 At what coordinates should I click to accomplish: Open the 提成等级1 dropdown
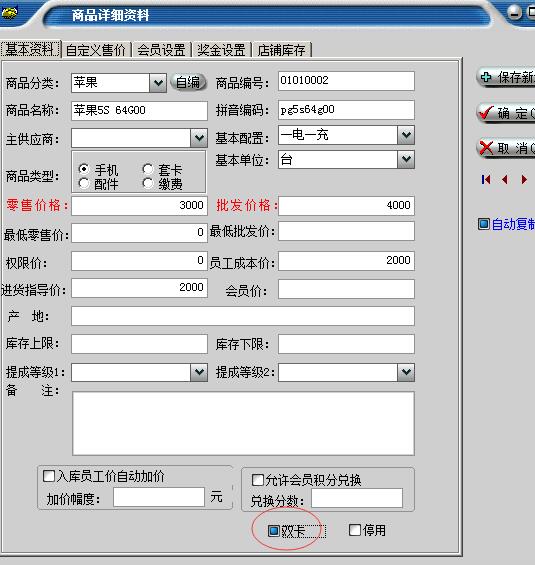click(x=199, y=372)
